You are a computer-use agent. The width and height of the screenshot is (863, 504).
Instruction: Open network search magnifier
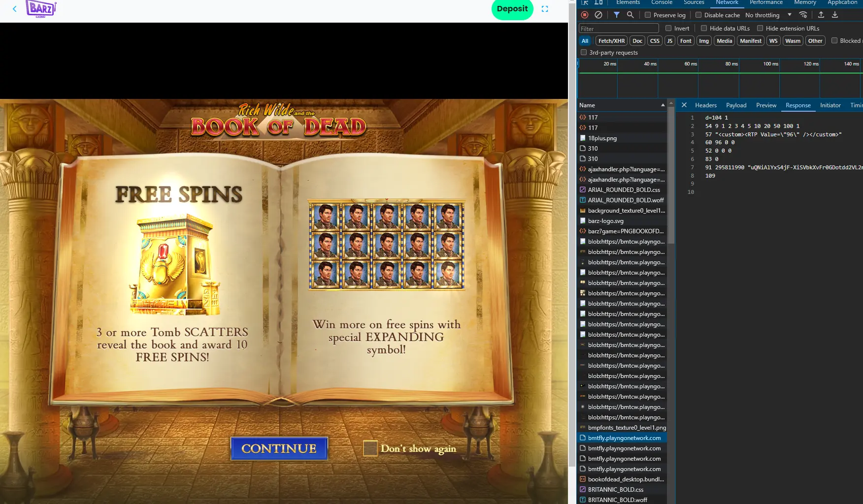630,15
